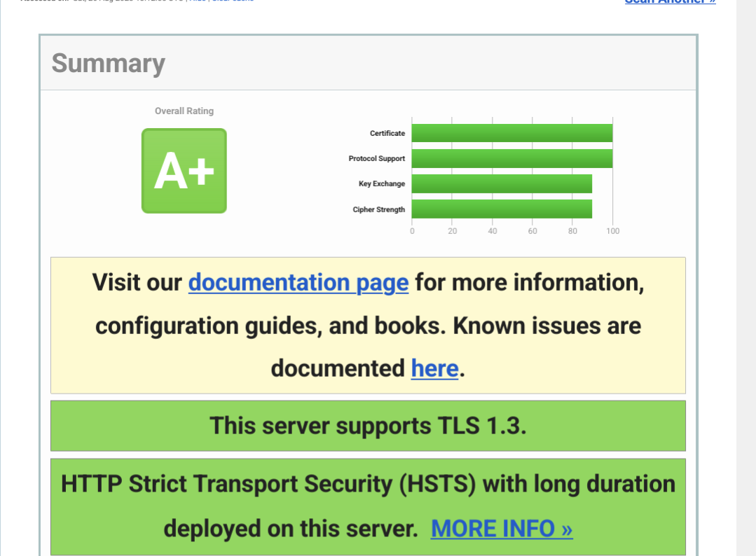The height and width of the screenshot is (556, 756).
Task: Click the green Key Exchange score bar
Action: coord(502,183)
